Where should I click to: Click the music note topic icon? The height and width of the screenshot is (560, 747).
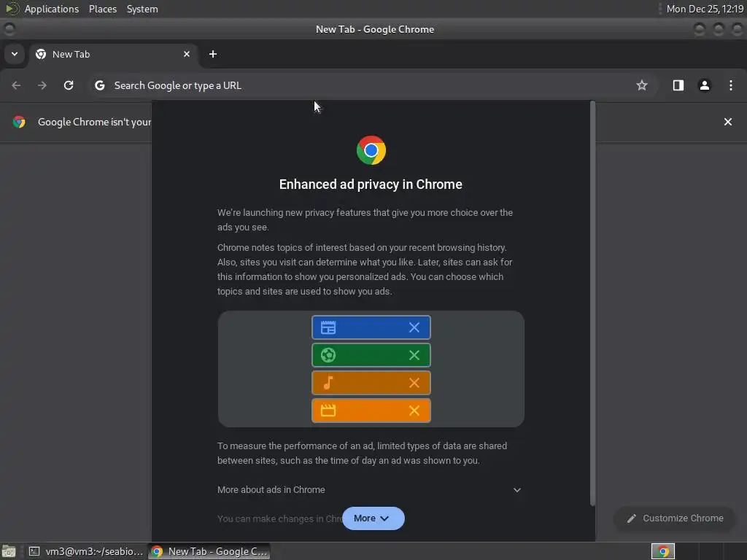click(328, 383)
